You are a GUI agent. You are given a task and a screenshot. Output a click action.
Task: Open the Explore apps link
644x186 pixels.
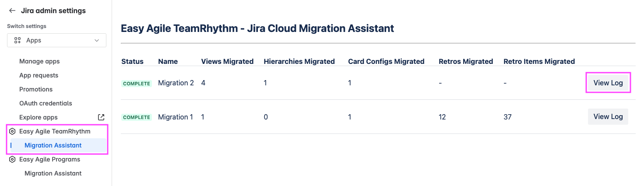39,117
